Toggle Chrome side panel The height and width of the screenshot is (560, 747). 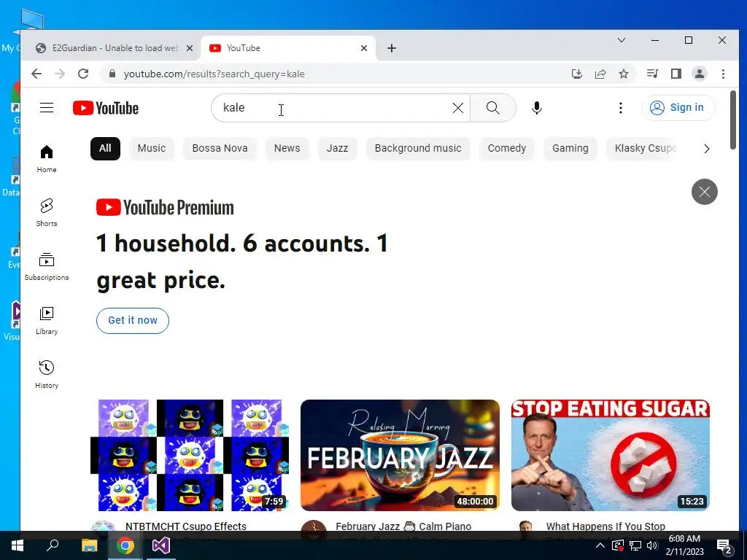coord(676,74)
